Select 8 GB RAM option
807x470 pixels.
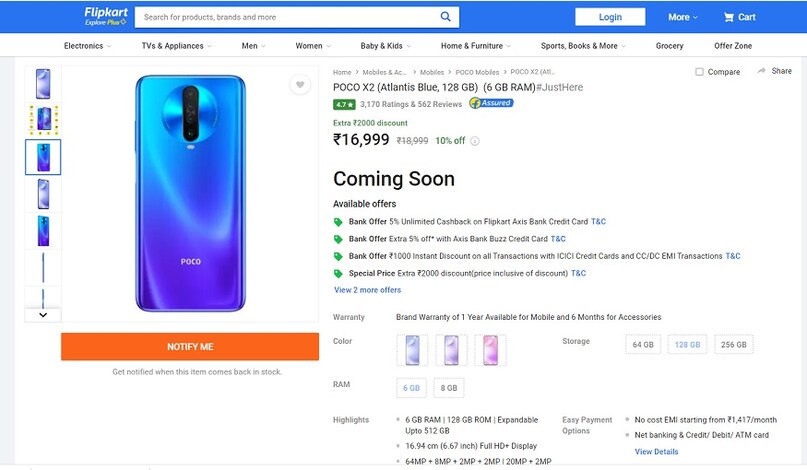(x=449, y=388)
